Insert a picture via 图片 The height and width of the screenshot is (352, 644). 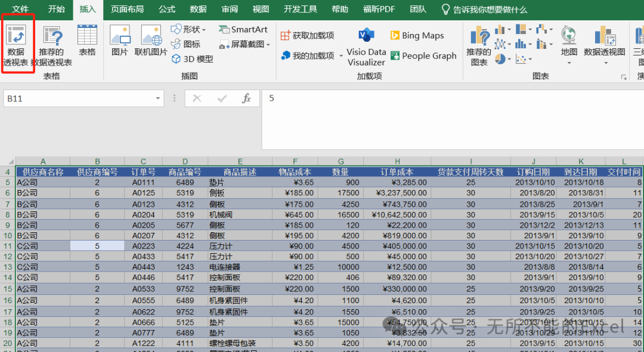(x=119, y=41)
